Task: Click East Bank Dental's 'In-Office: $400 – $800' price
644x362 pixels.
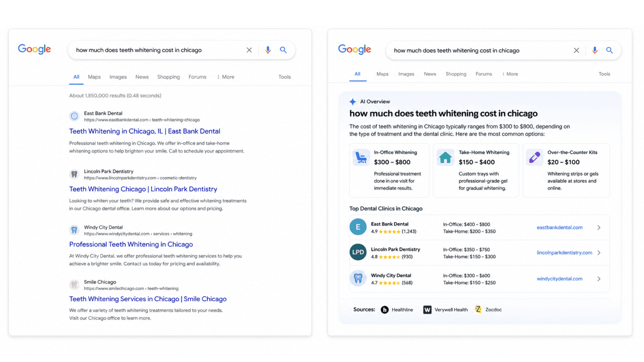Action: pos(467,224)
